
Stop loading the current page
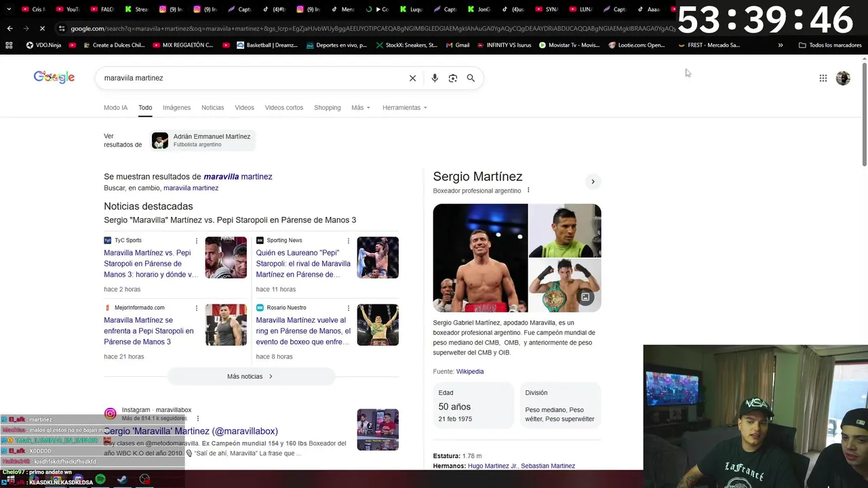(x=42, y=28)
